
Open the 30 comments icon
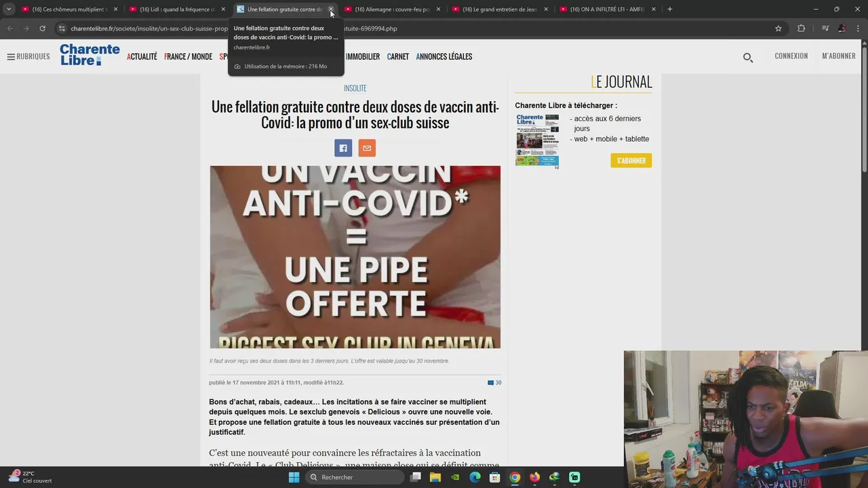[494, 383]
